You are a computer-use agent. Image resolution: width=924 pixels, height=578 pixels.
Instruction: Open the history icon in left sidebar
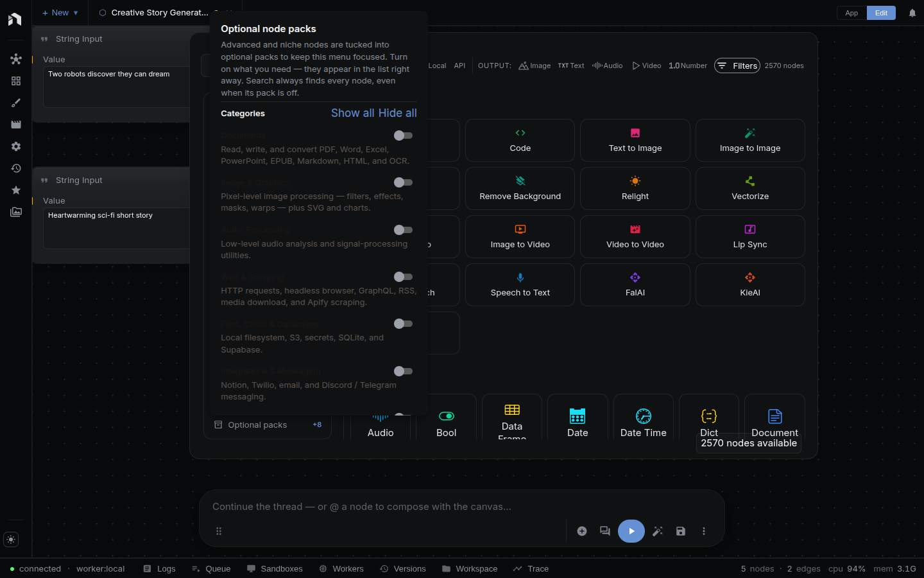coord(16,168)
